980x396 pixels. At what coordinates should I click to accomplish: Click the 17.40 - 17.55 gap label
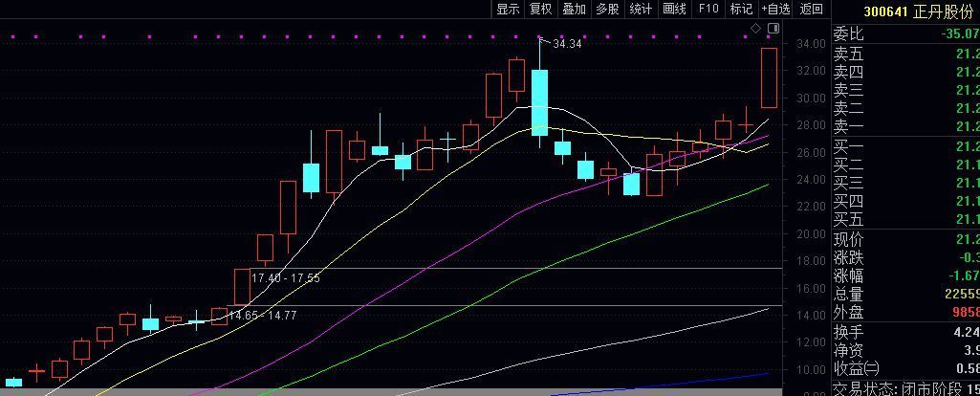286,277
